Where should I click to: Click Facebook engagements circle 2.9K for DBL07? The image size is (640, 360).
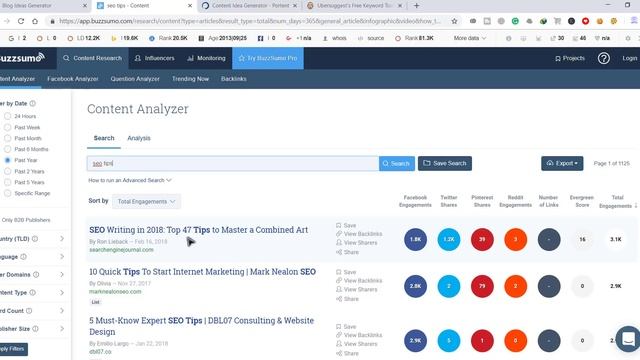point(415,340)
